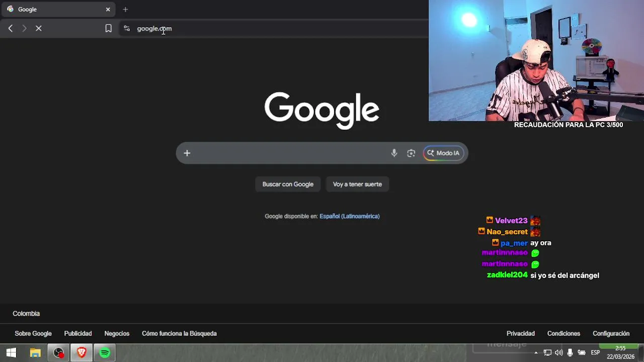Click the Modo IA button
644x362 pixels.
coord(443,153)
